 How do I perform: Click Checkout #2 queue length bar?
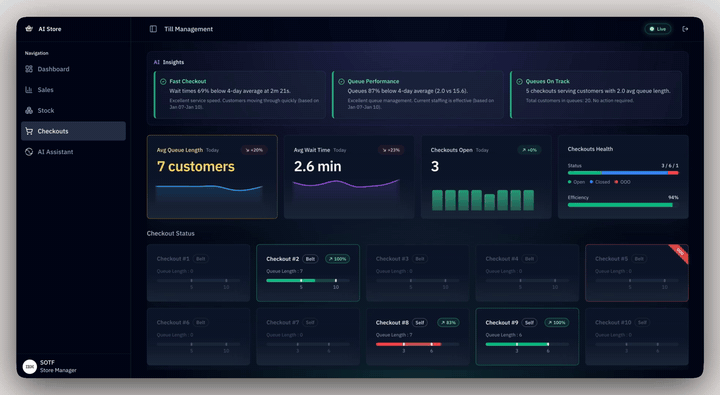pyautogui.click(x=308, y=280)
